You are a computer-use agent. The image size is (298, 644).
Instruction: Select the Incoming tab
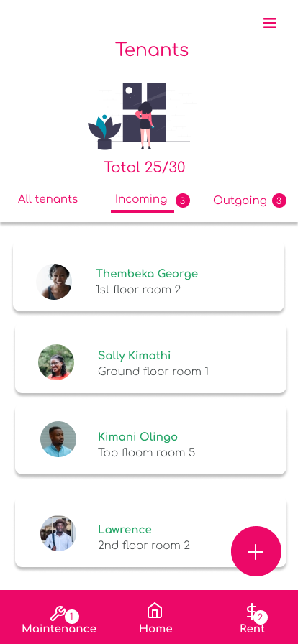click(x=141, y=200)
